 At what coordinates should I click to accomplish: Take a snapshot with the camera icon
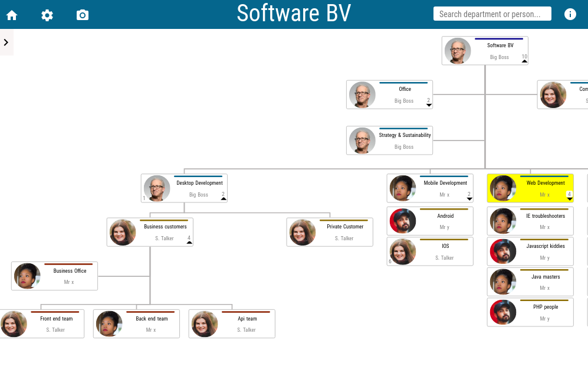[83, 15]
